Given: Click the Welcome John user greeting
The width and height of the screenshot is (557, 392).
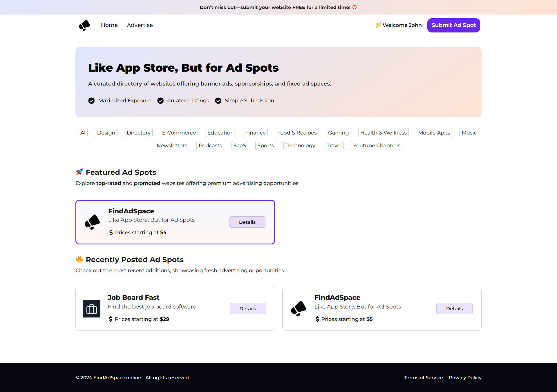Looking at the screenshot, I should 399,25.
